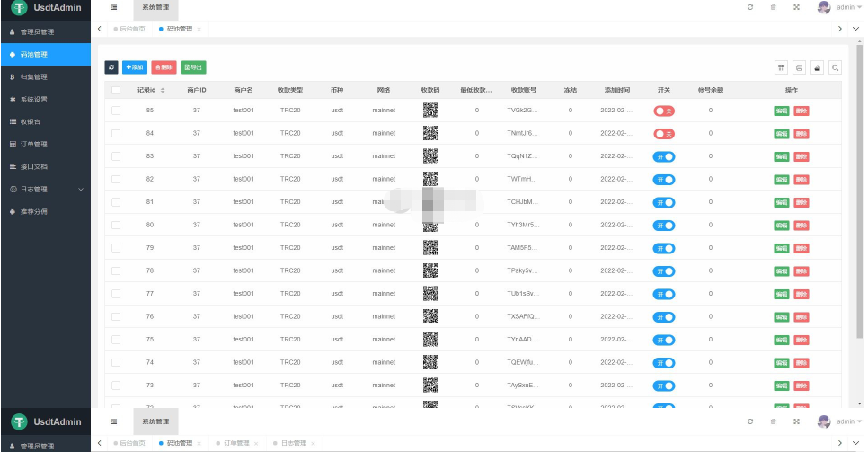The height and width of the screenshot is (452, 868).
Task: Sort the table by 记录id column
Action: point(163,90)
